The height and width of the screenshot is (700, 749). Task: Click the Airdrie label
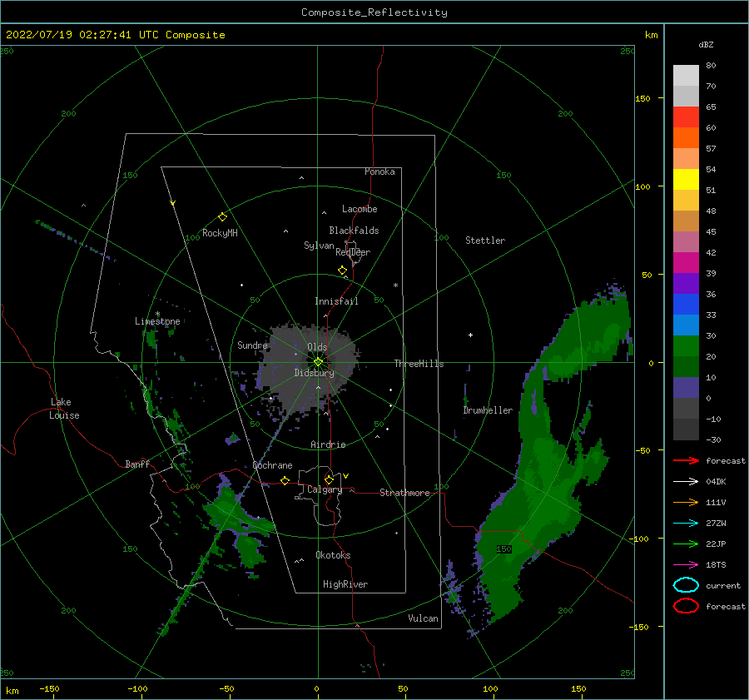click(x=328, y=444)
